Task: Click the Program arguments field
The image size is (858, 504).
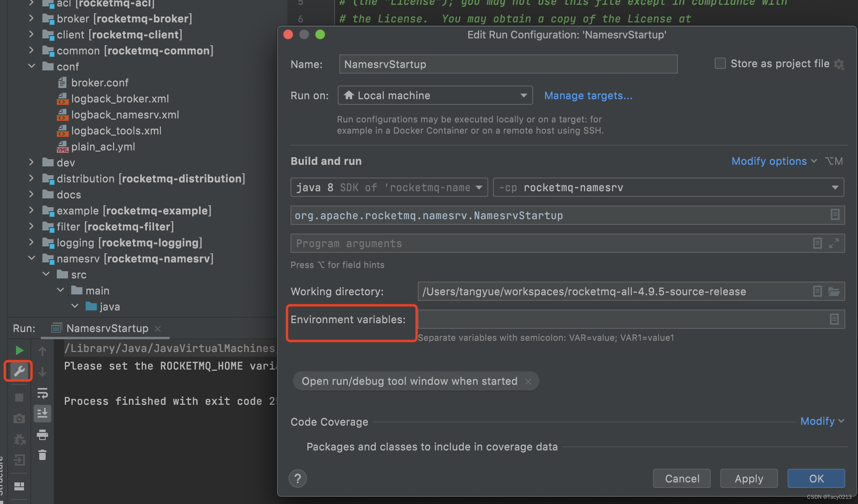Action: [x=567, y=243]
